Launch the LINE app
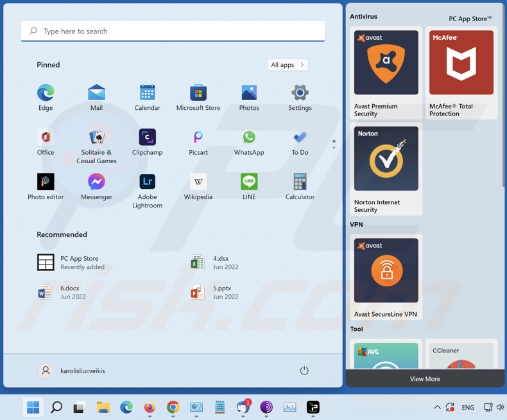This screenshot has height=420, width=507. (x=249, y=186)
